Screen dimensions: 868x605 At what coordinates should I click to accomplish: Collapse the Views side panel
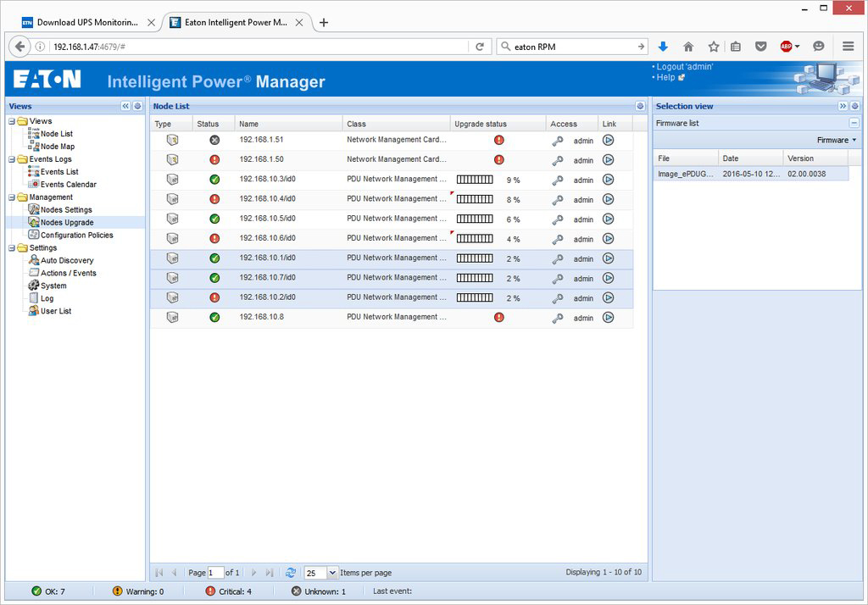[125, 106]
